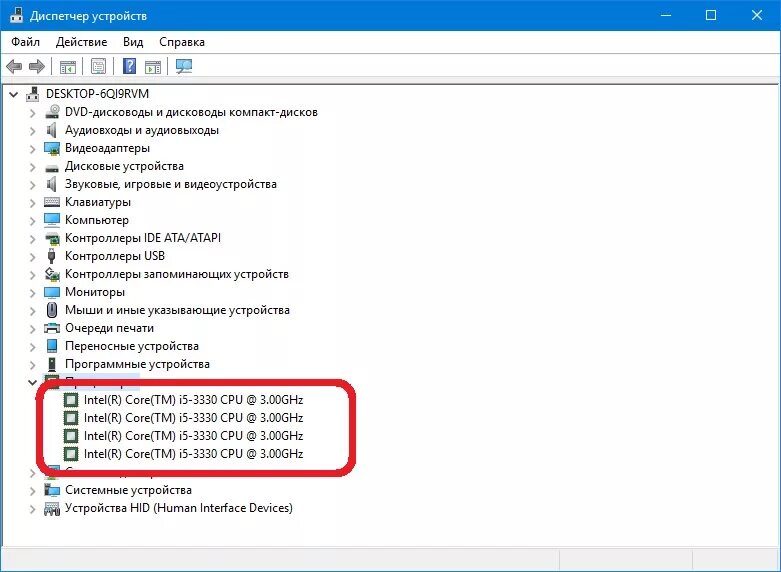
Task: Click the disk drive icon beside Дисковые устройства
Action: pos(52,167)
